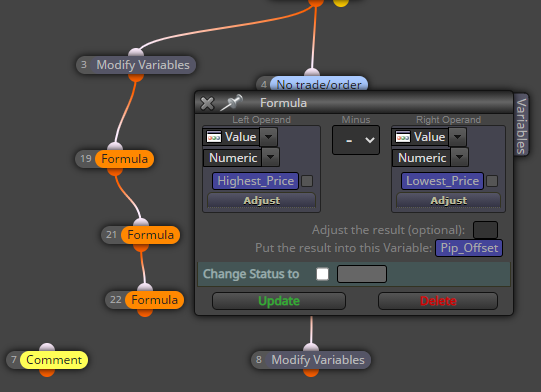This screenshot has width=541, height=392.
Task: Select the Modify Variables node 3
Action: [x=136, y=65]
